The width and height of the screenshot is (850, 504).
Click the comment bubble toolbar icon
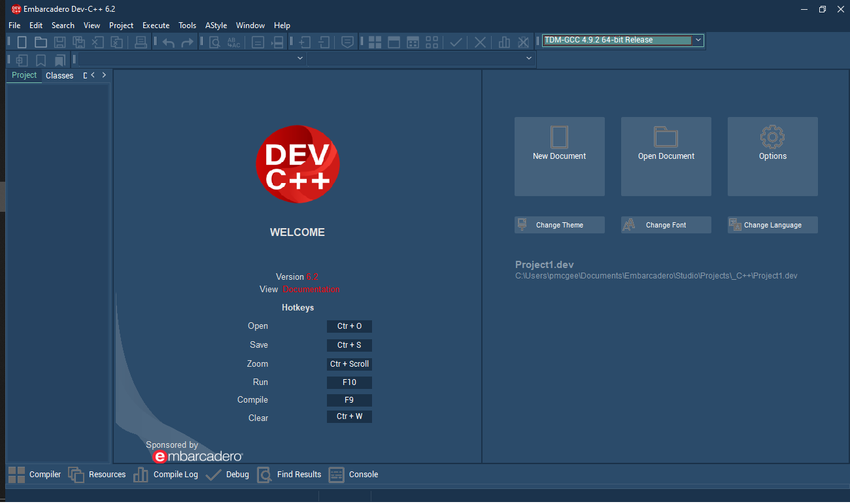[x=348, y=42]
